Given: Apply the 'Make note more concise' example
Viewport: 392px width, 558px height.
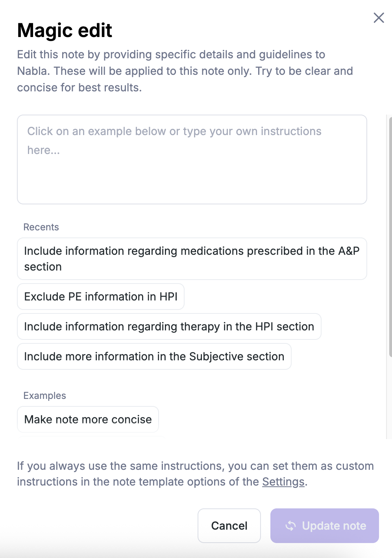Looking at the screenshot, I should [x=88, y=419].
